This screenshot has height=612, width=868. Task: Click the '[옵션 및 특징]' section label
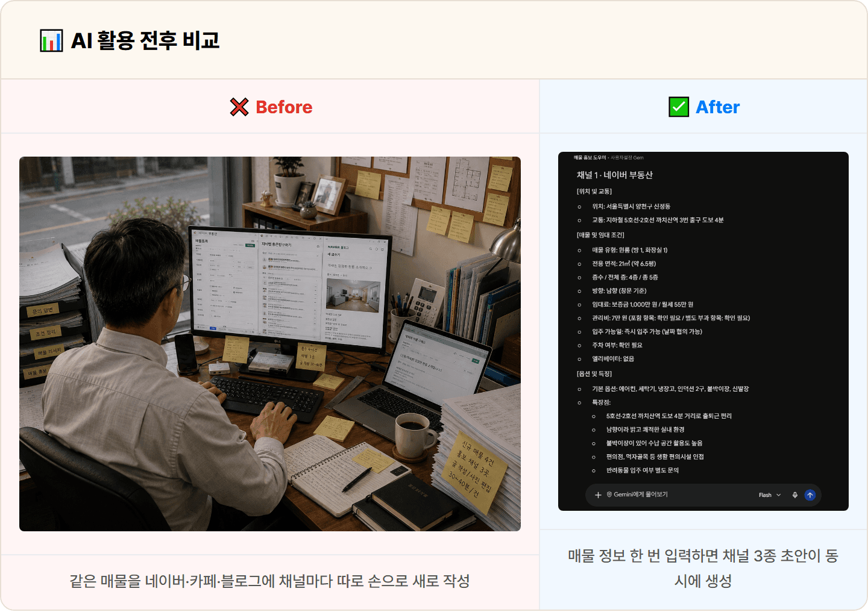(594, 374)
